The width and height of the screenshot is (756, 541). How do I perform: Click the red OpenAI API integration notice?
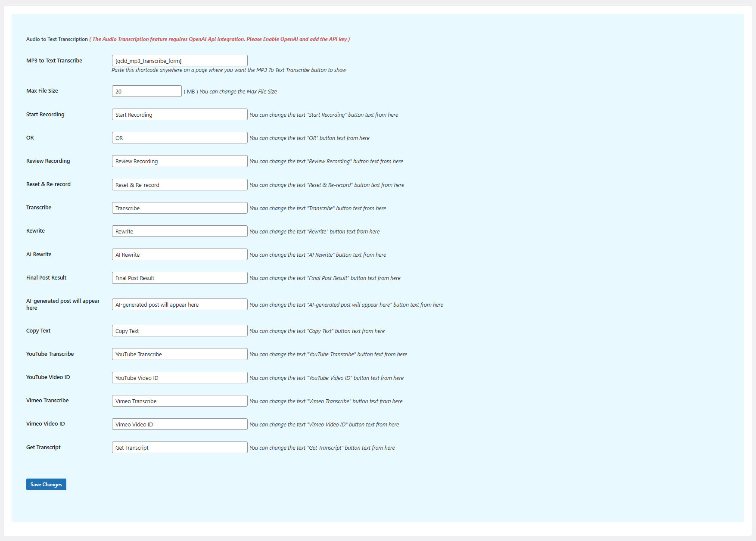220,39
